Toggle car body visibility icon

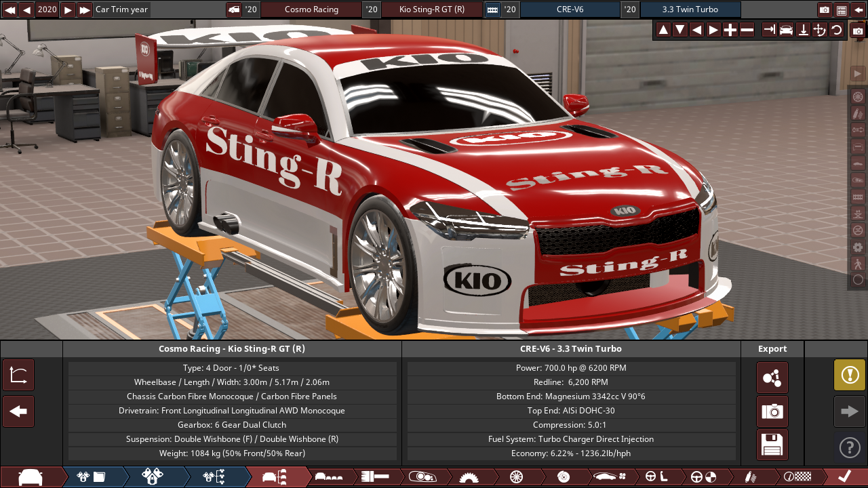click(858, 163)
